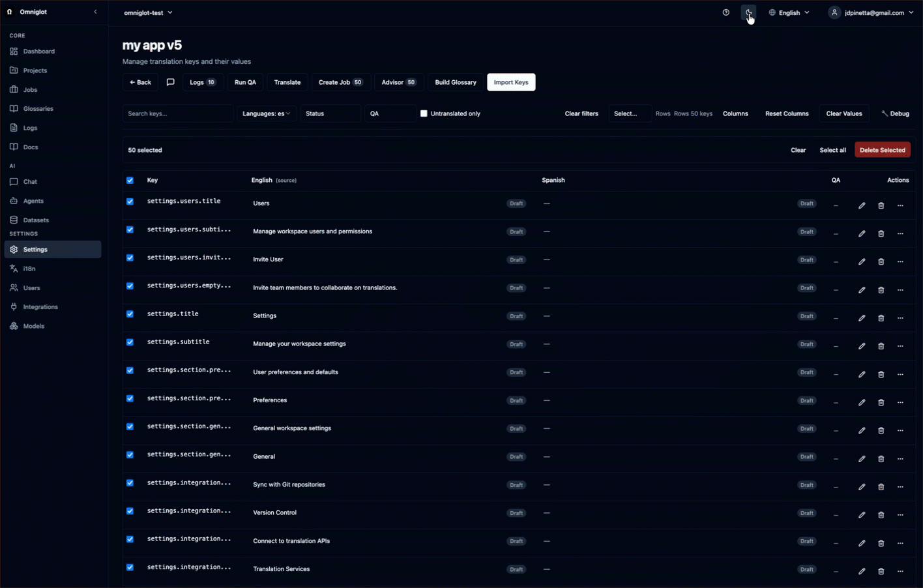Screen dimensions: 923x588
Task: Open the 'Select...' dropdown
Action: pos(630,113)
